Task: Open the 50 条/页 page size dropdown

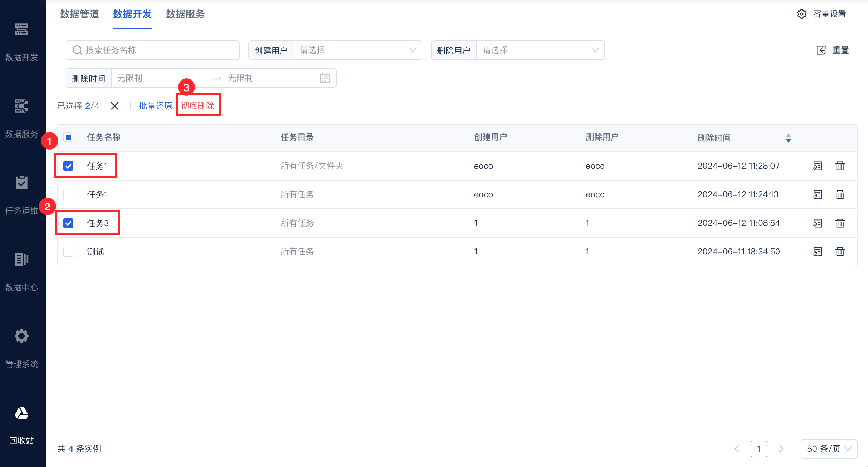Action: click(829, 449)
